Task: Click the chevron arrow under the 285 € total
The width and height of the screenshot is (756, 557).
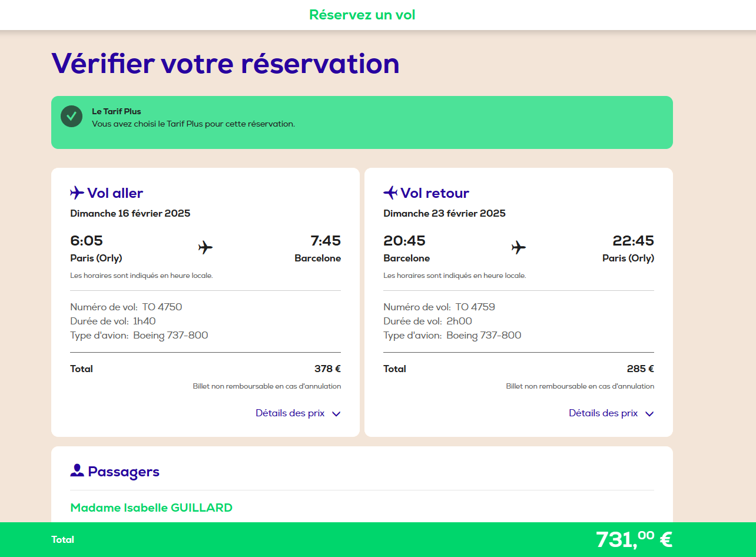Action: tap(649, 414)
